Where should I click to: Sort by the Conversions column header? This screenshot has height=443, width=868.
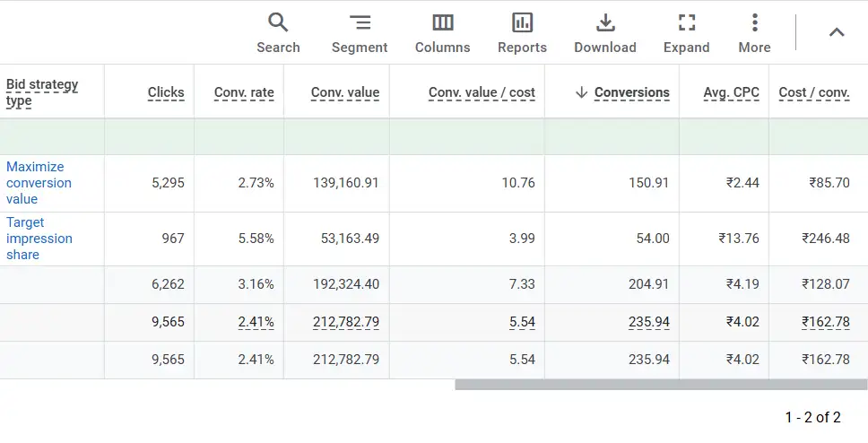[x=631, y=92]
